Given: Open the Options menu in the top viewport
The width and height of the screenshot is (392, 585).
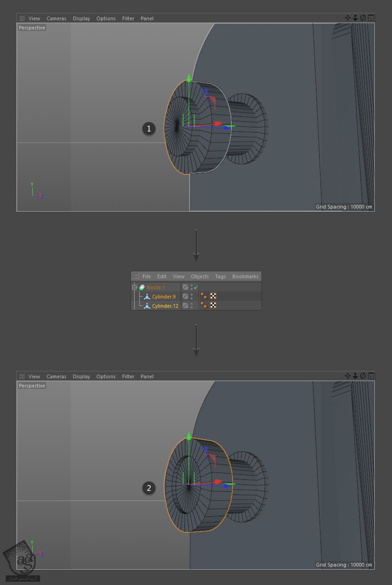Looking at the screenshot, I should pyautogui.click(x=106, y=18).
